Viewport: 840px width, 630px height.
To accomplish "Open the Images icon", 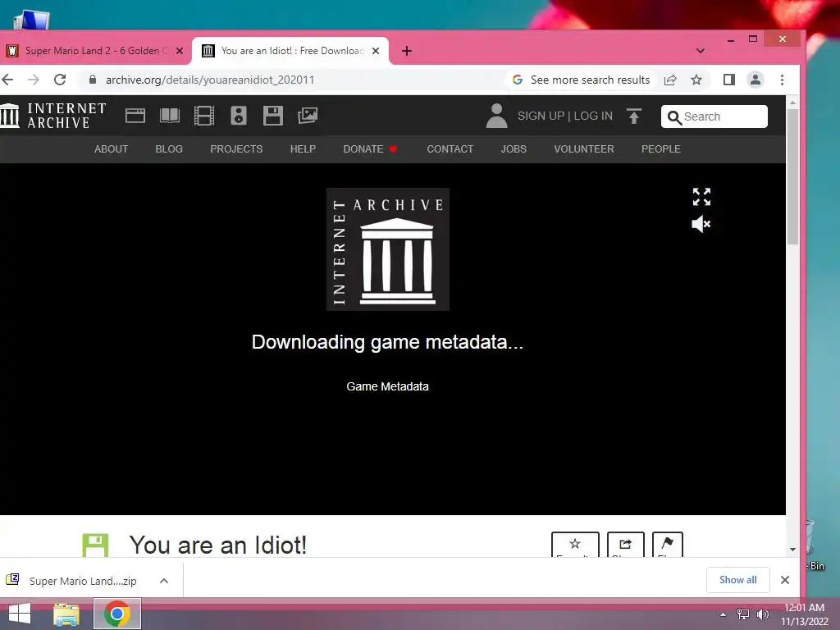I will 308,116.
